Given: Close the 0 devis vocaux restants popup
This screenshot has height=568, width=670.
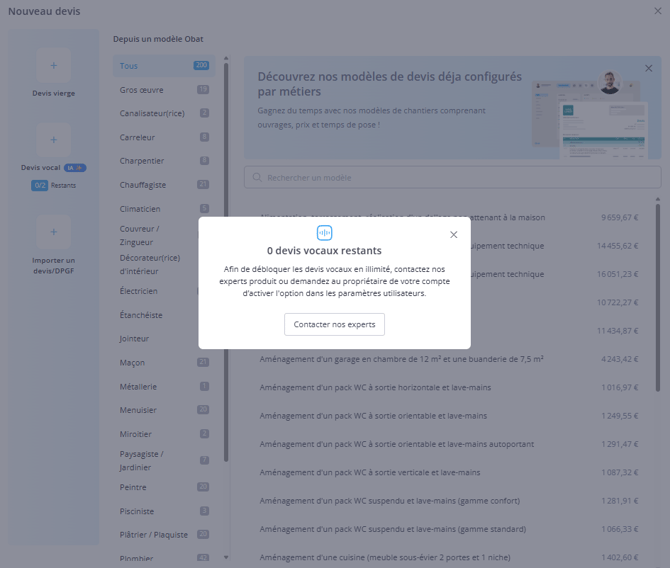Looking at the screenshot, I should 453,234.
